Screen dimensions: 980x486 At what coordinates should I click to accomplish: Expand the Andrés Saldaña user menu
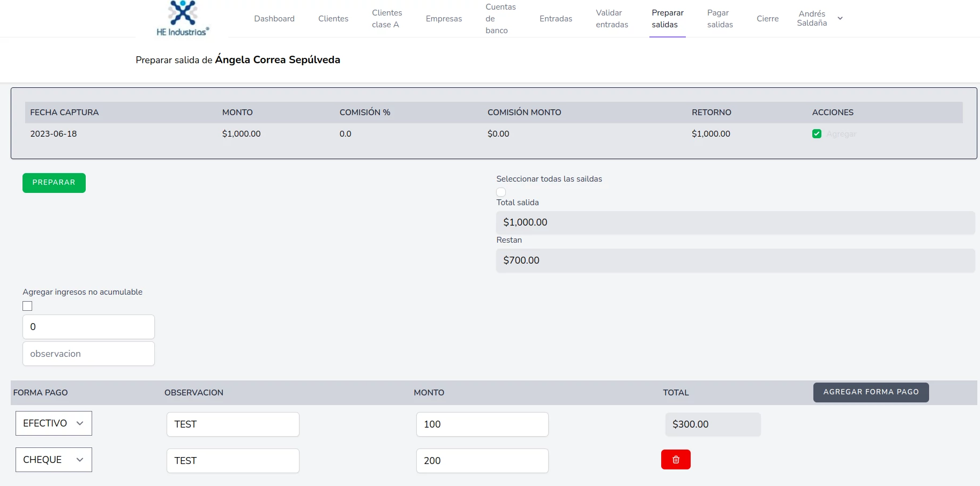[819, 19]
